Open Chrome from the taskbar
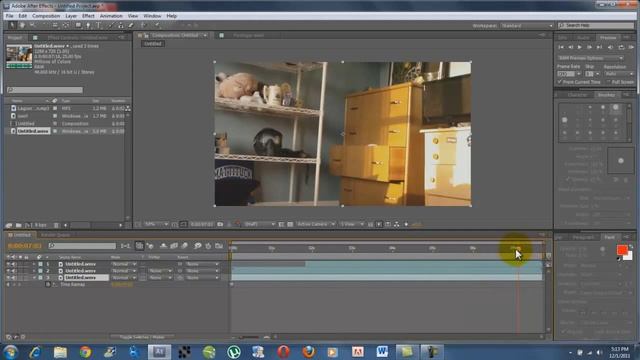 pos(85,352)
